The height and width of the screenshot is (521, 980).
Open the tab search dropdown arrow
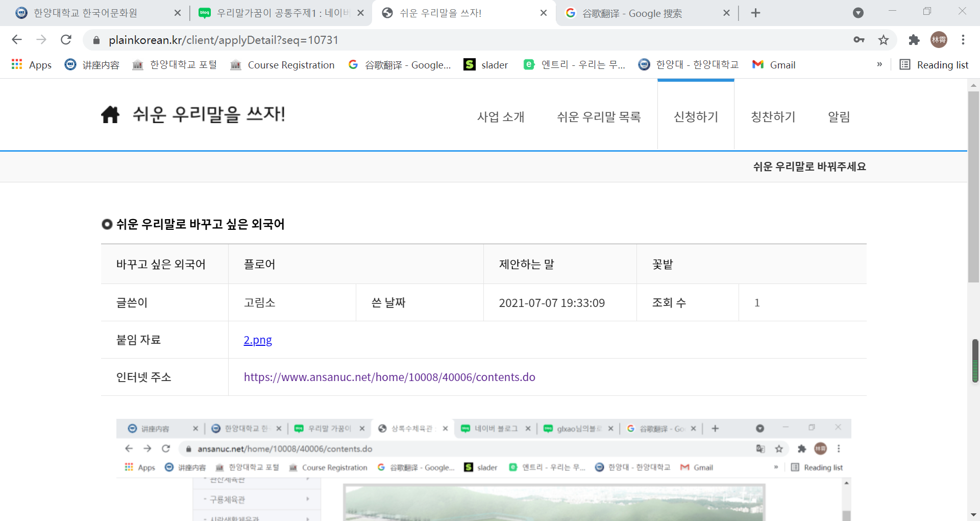point(858,13)
